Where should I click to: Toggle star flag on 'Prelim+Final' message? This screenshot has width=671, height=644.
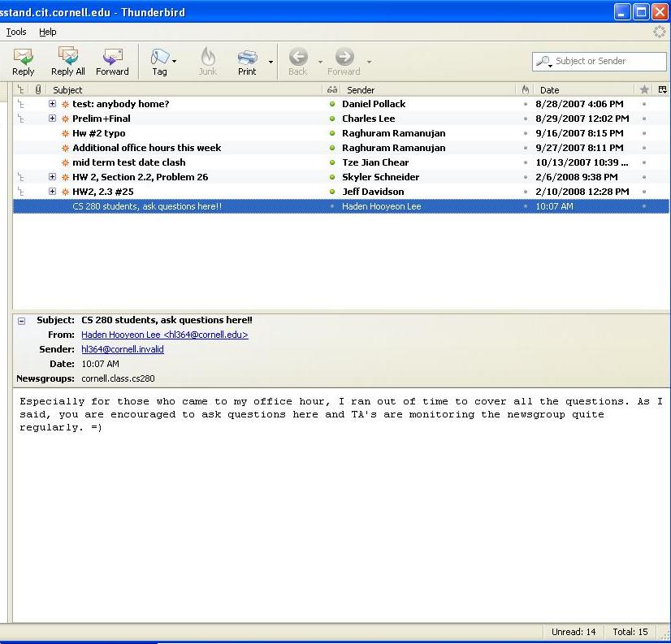click(644, 119)
